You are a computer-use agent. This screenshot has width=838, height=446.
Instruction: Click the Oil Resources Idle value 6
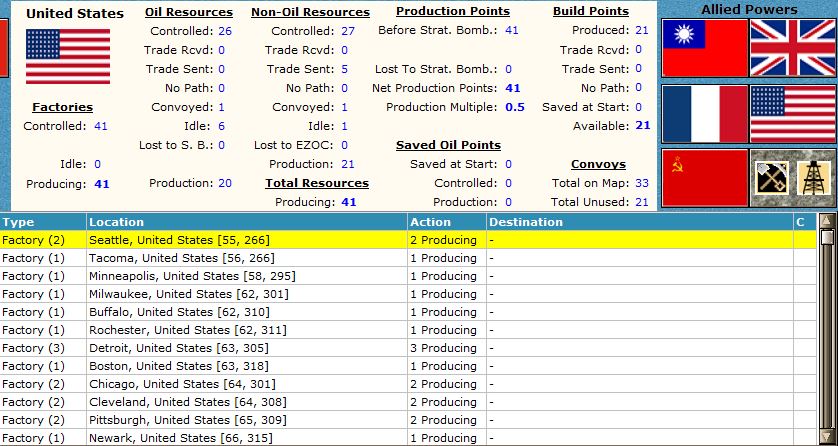(221, 126)
